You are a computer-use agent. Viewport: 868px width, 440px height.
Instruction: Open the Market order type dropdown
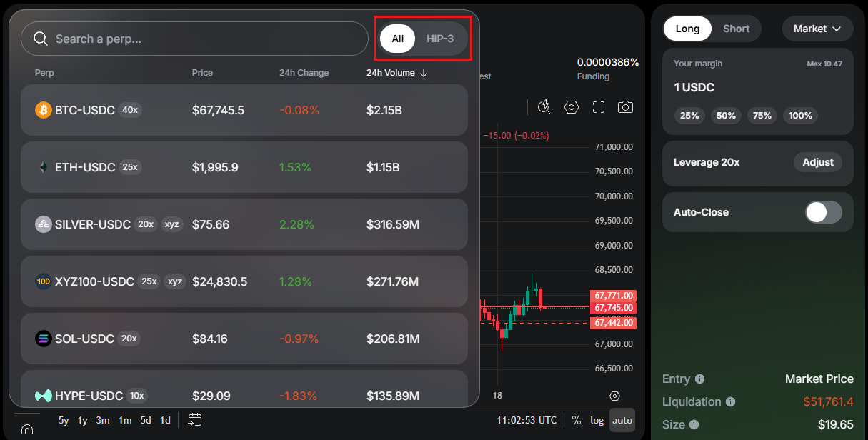tap(817, 29)
